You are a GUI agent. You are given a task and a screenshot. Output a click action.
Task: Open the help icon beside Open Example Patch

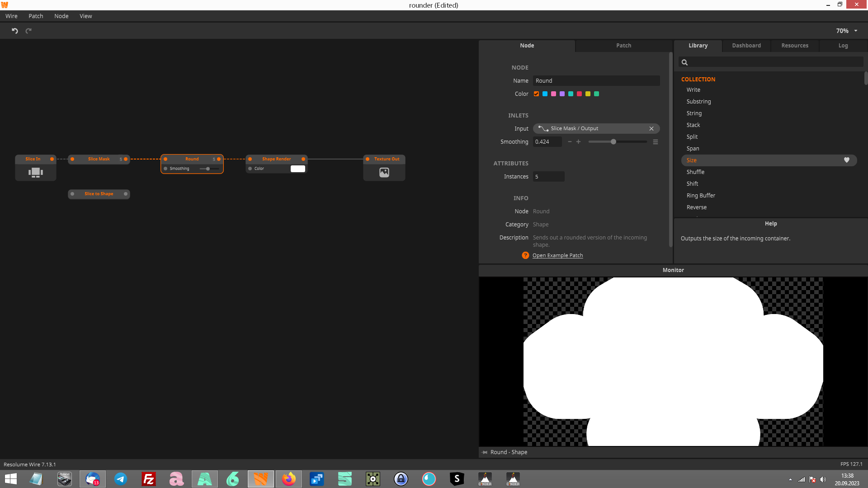tap(525, 255)
